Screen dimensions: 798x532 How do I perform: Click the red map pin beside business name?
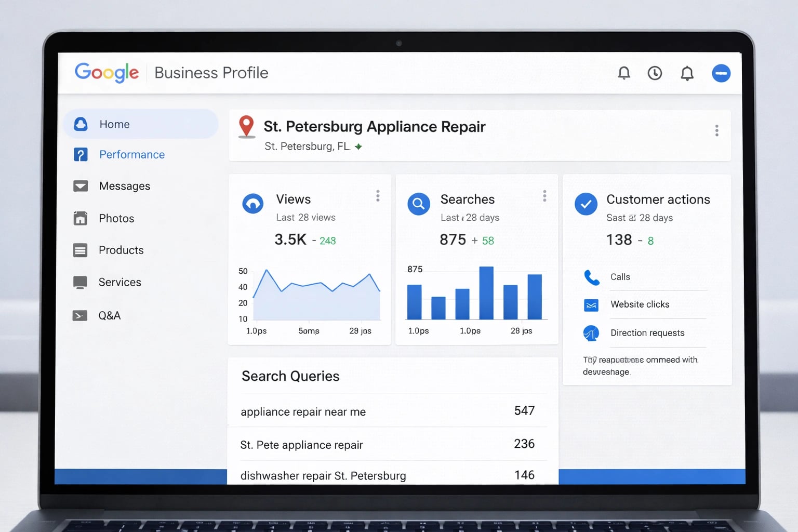click(x=246, y=127)
